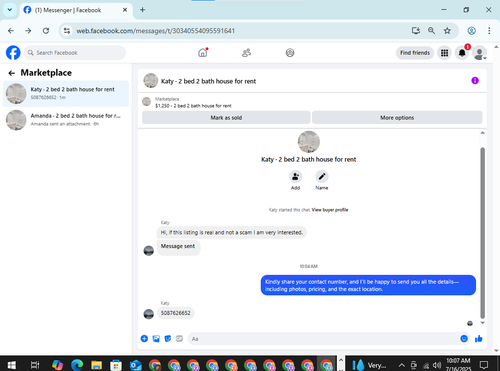Open a new browser tab
The image size is (500, 371).
[142, 10]
